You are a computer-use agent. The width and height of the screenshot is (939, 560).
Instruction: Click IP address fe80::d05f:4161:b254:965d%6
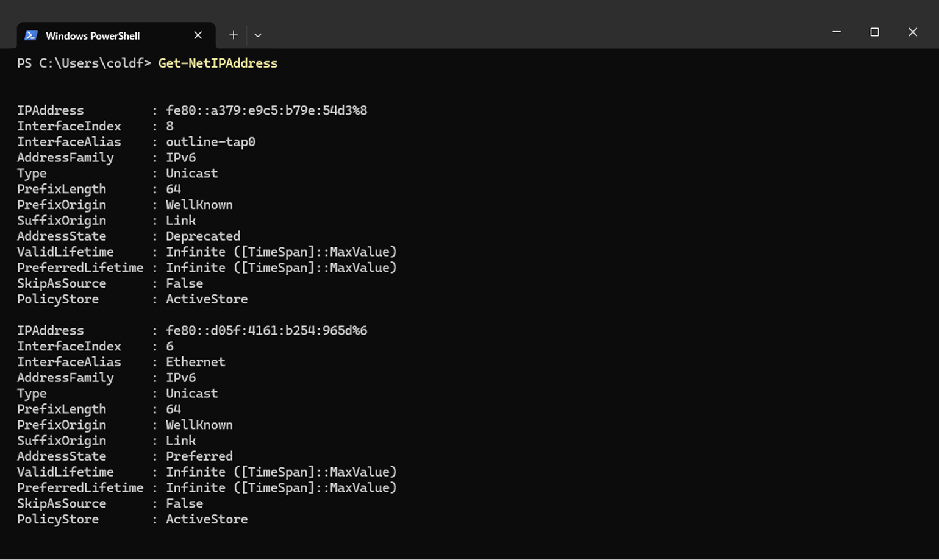point(266,330)
